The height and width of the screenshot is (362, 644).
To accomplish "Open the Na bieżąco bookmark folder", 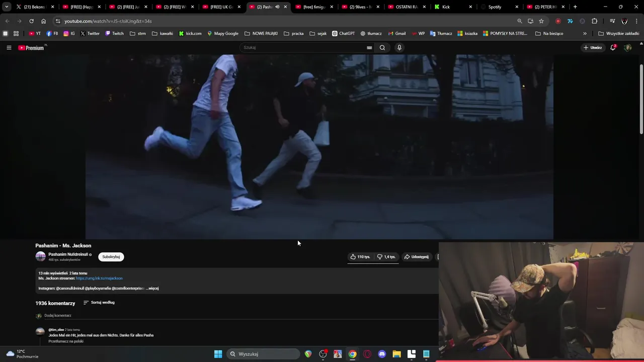I will pos(549,34).
